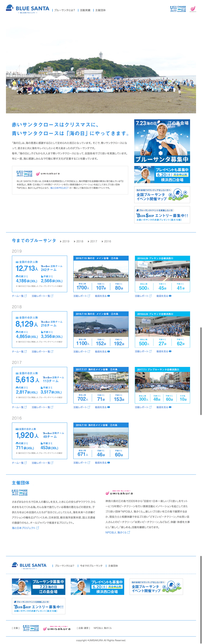Open the 海と日本PROJECT inline text link
The width and height of the screenshot is (202, 644).
pos(59,188)
